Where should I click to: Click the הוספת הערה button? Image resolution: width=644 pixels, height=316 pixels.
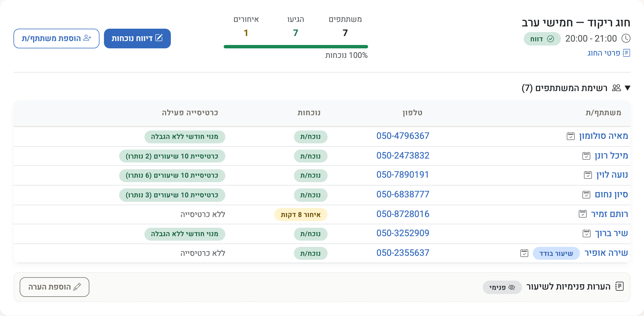point(55,287)
